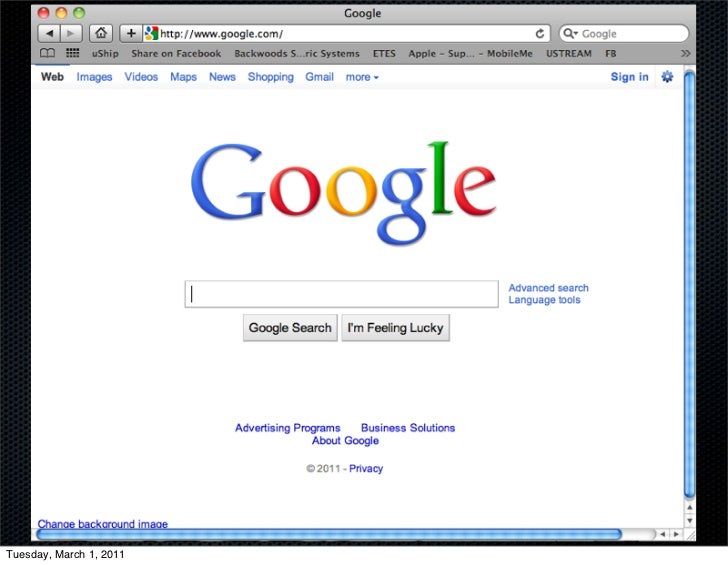Click the Google favicon in address bar
Image resolution: width=728 pixels, height=565 pixels.
click(151, 33)
